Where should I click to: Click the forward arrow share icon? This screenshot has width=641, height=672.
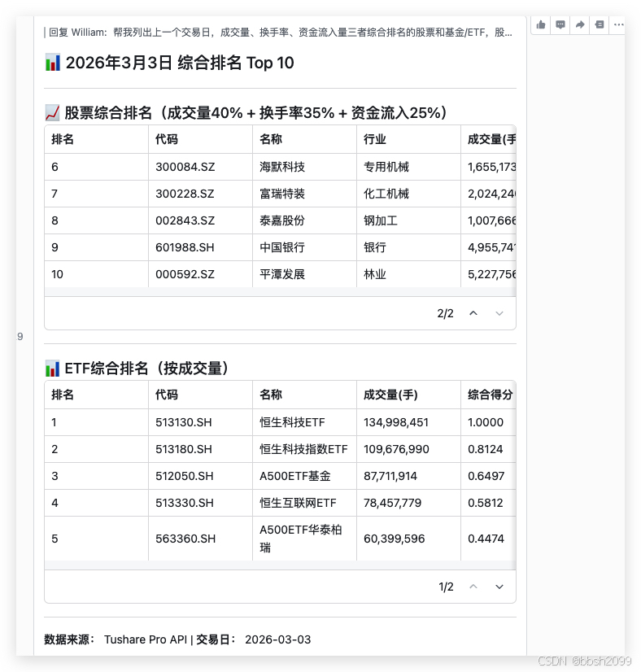(580, 25)
